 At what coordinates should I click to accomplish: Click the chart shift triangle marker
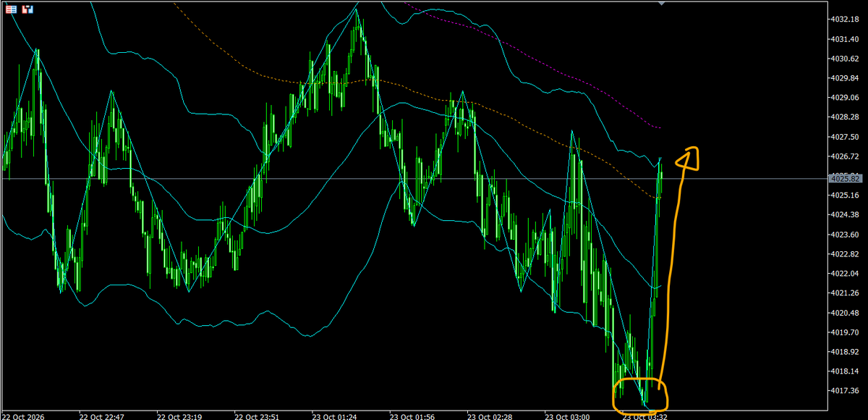pyautogui.click(x=662, y=4)
